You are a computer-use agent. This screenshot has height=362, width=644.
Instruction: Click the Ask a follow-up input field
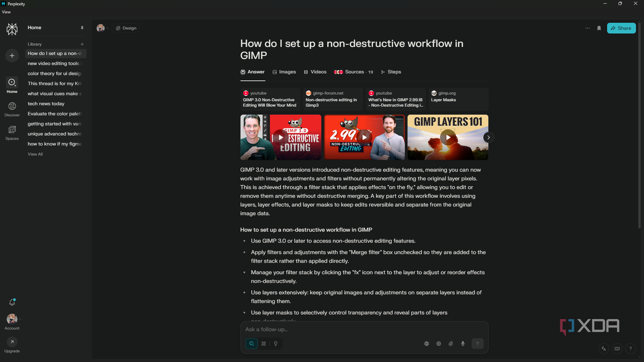click(364, 330)
